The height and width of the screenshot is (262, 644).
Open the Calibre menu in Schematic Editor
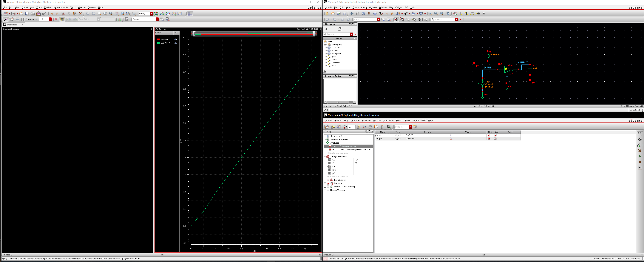point(399,7)
